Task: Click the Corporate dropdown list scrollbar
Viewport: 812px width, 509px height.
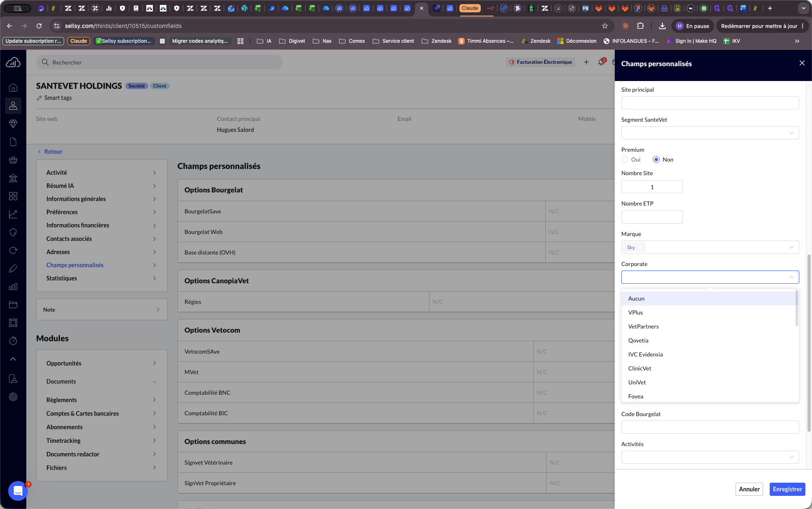Action: coord(797,308)
